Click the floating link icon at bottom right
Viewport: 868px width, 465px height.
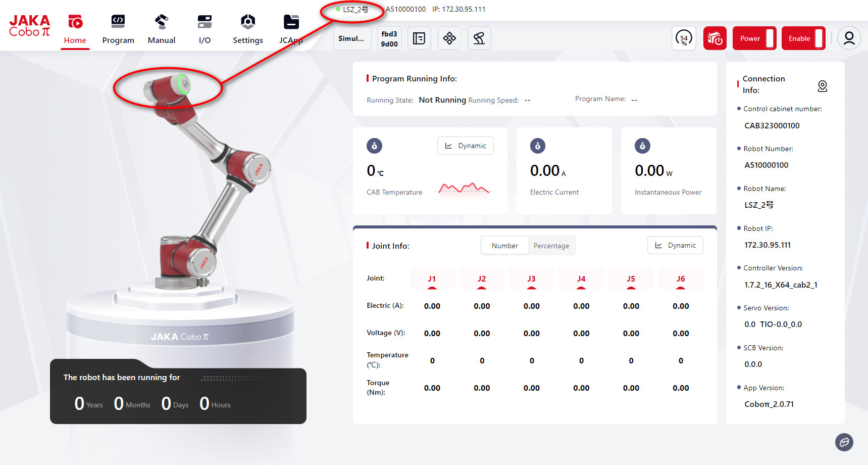click(x=844, y=442)
